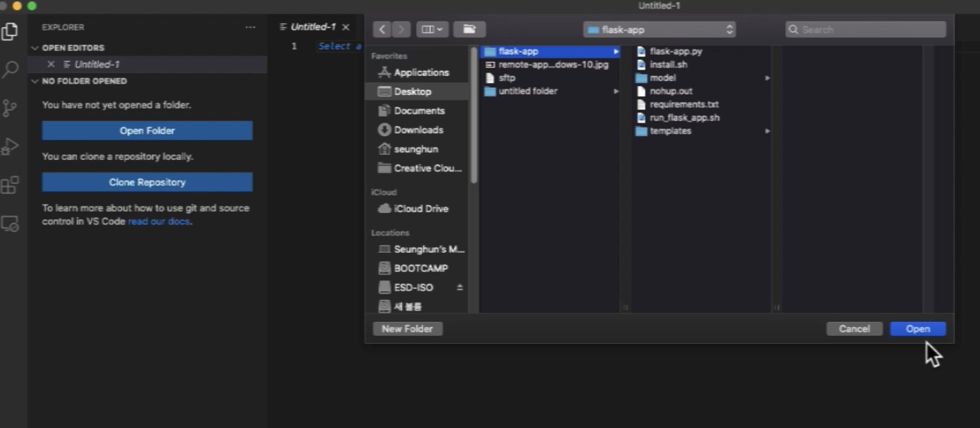Viewport: 980px width, 428px height.
Task: Open the flask-app path dropdown
Action: pyautogui.click(x=660, y=30)
